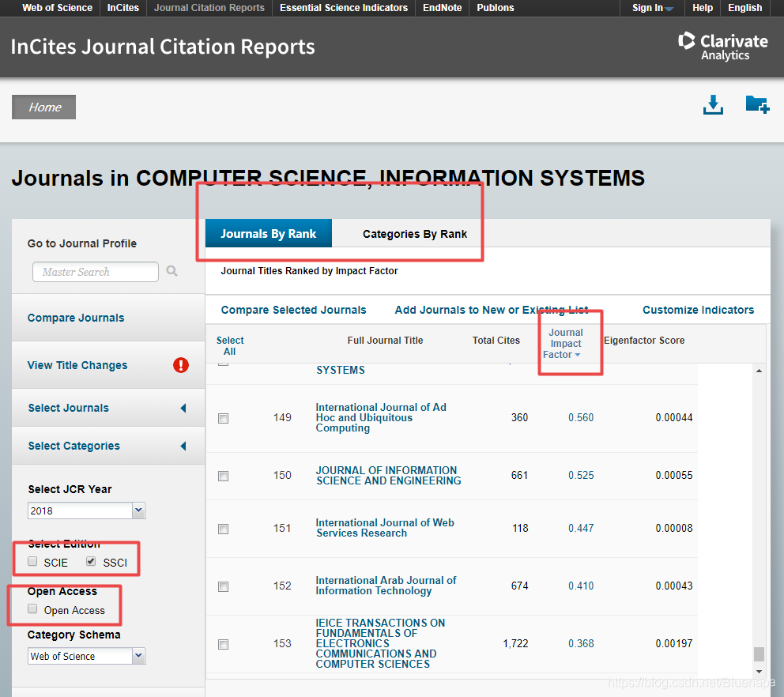Open InCites in top bar
The width and height of the screenshot is (784, 697).
pos(123,8)
